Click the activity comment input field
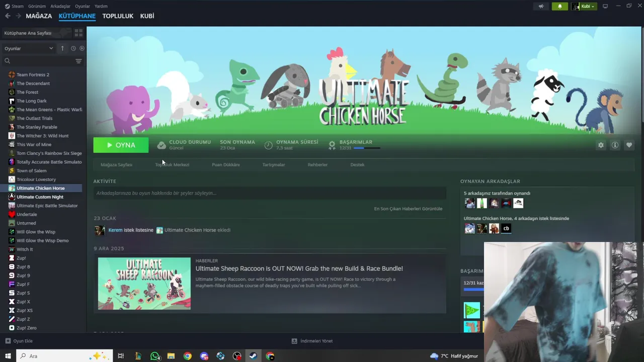644x362 pixels. [270, 193]
